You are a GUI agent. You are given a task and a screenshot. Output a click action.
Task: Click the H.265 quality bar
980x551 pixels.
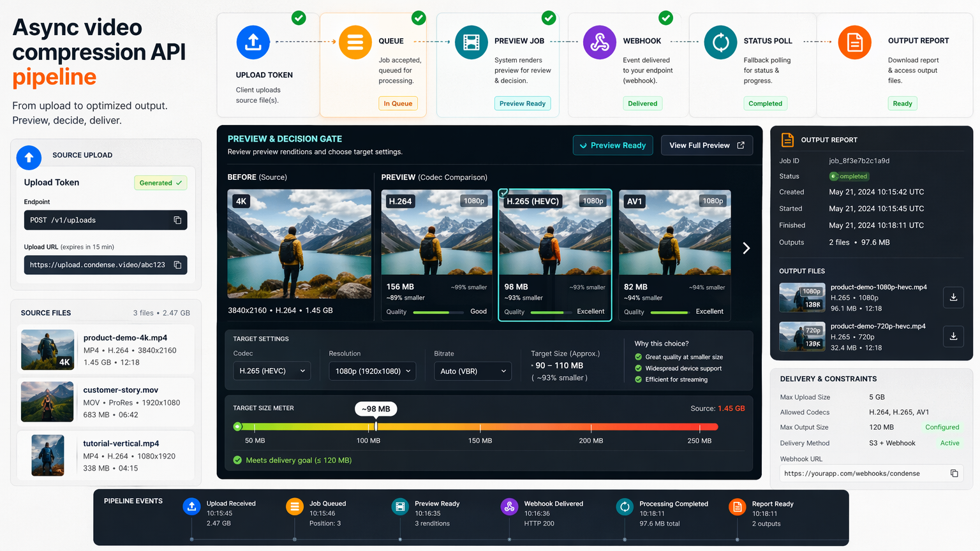click(551, 312)
